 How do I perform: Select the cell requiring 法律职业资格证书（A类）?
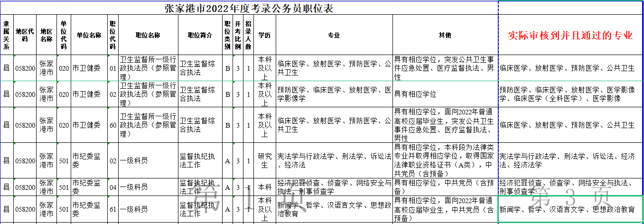[445, 161]
